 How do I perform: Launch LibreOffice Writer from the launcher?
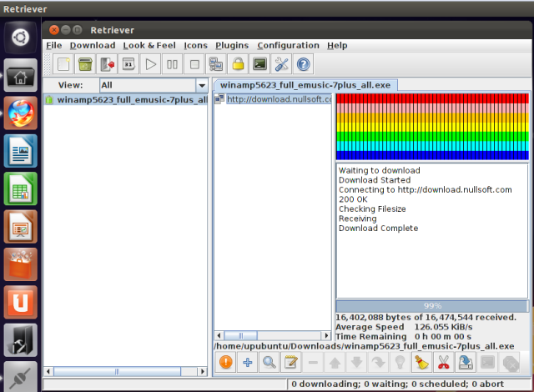coord(20,151)
